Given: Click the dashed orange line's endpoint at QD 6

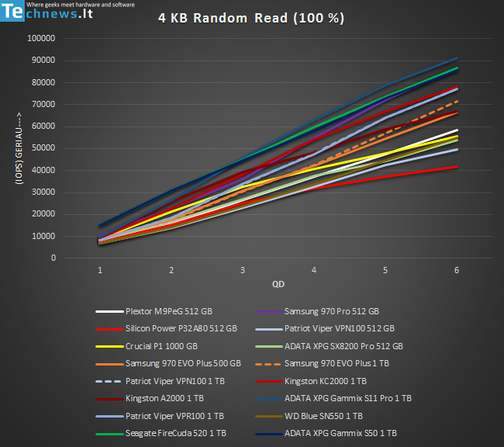Looking at the screenshot, I should pos(457,102).
